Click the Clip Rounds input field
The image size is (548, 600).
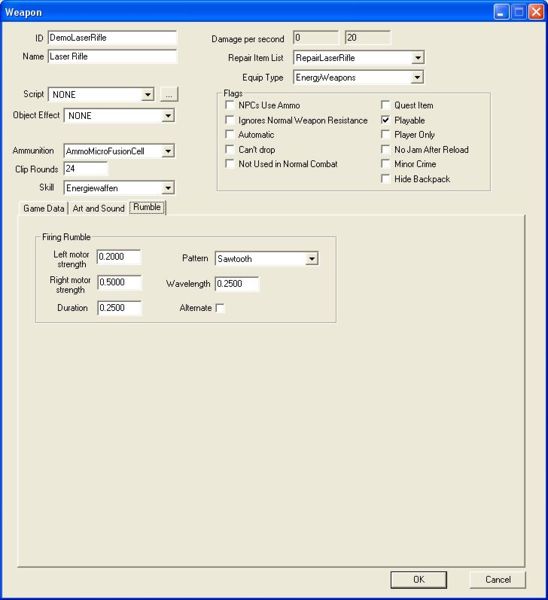86,169
